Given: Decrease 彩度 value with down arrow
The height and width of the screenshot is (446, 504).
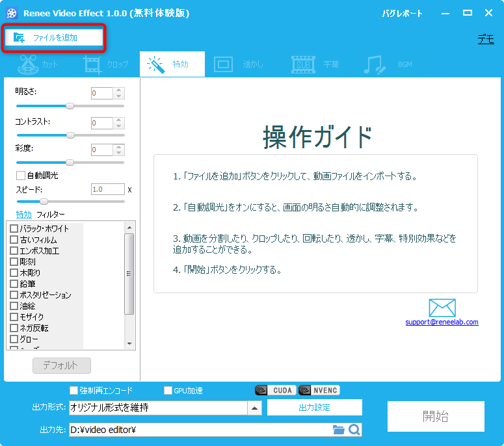Looking at the screenshot, I should pyautogui.click(x=119, y=153).
